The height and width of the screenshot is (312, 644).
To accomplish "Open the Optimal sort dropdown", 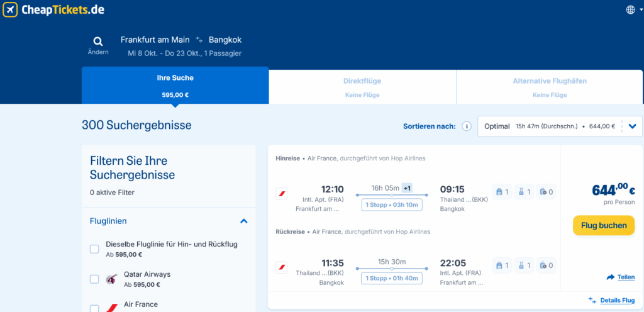I will [x=632, y=126].
